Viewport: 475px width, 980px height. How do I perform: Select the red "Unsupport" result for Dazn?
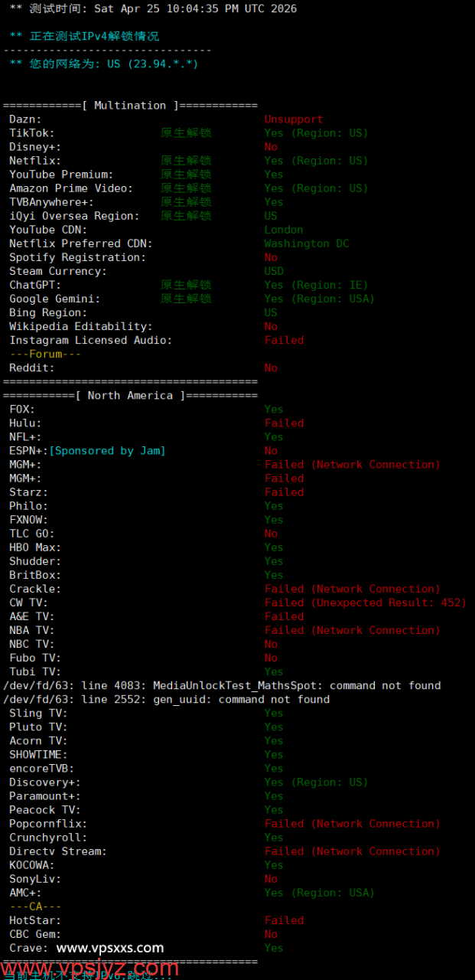[294, 119]
